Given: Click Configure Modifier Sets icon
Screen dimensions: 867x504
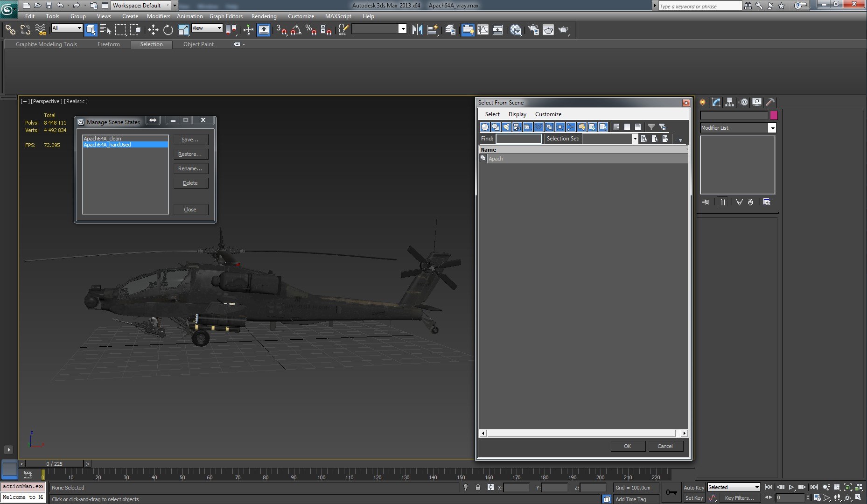Looking at the screenshot, I should coord(767,202).
